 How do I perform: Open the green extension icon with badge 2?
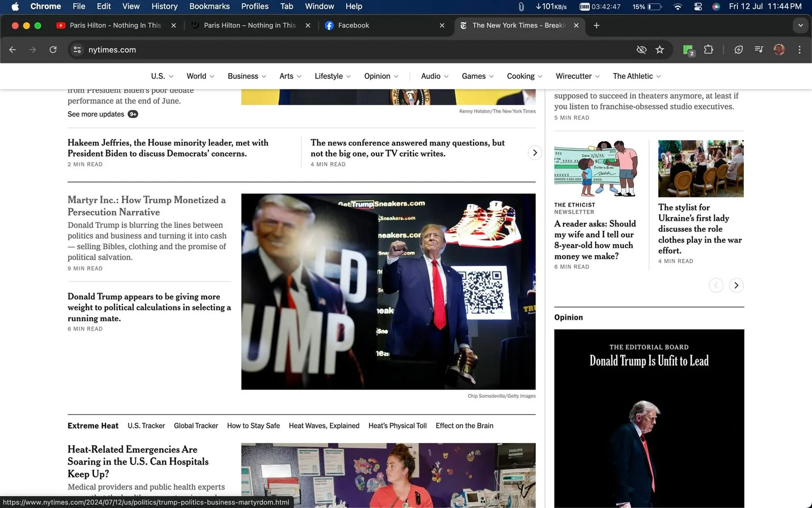[x=688, y=50]
